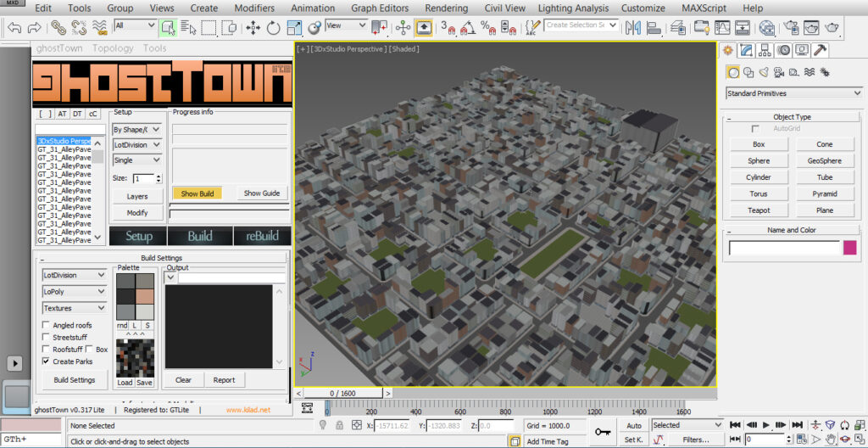Open the Modify command panel tab
Screen dimensions: 868x448
click(x=747, y=50)
